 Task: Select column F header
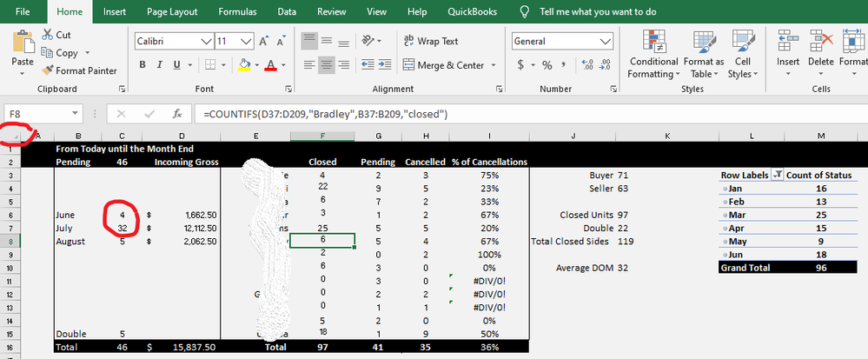tap(322, 136)
